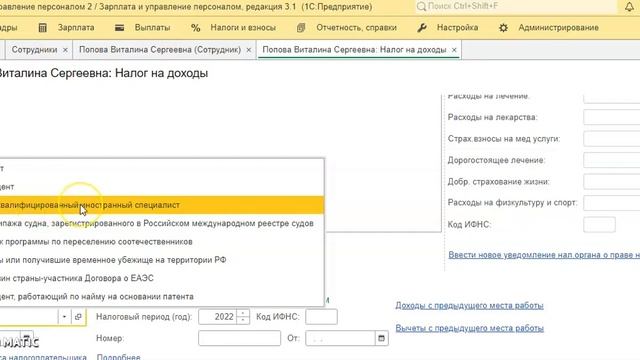640x360 pixels.
Task: Open calendar picker next to От field
Action: [381, 338]
